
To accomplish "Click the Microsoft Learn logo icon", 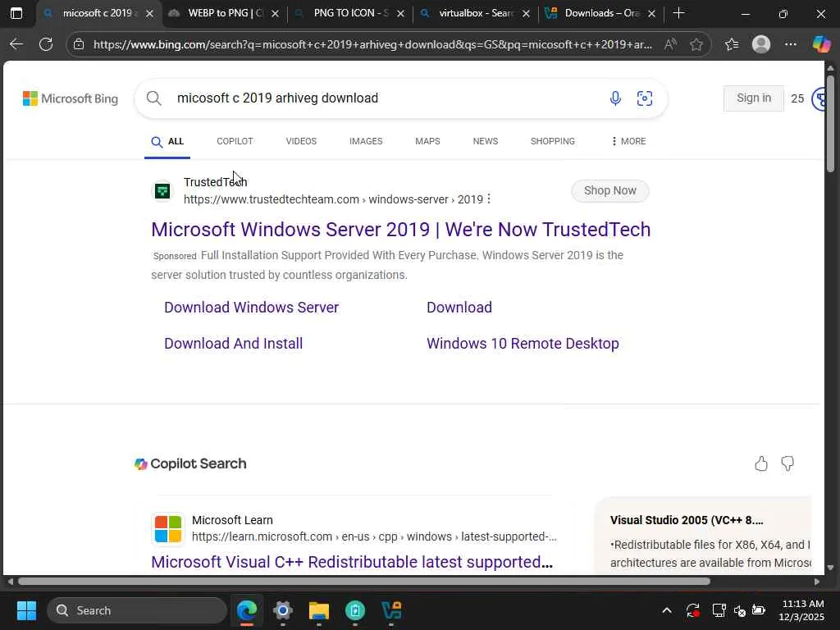I will coord(168,528).
